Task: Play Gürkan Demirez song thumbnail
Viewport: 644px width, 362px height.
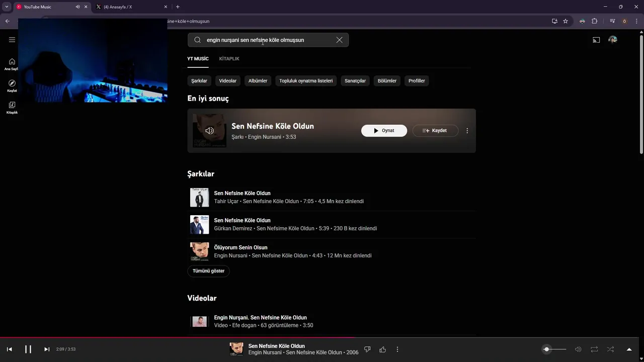Action: (199, 224)
